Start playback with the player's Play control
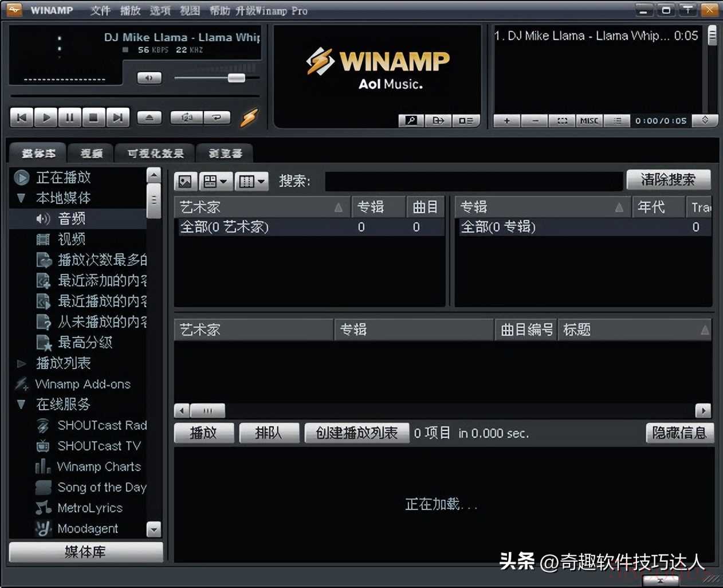The image size is (723, 588). pyautogui.click(x=46, y=117)
